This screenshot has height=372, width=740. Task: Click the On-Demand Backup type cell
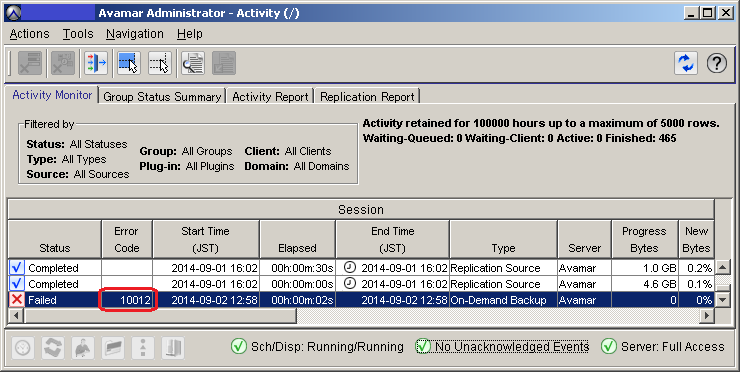(x=503, y=300)
